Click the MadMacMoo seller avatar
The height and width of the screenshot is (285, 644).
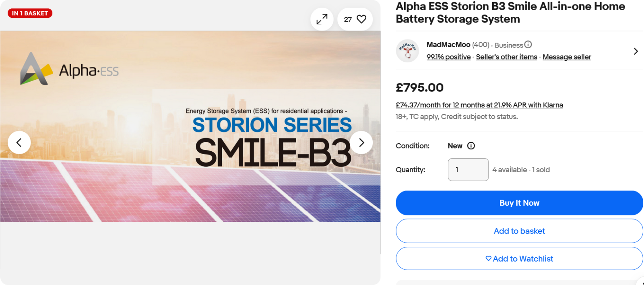[x=407, y=51]
